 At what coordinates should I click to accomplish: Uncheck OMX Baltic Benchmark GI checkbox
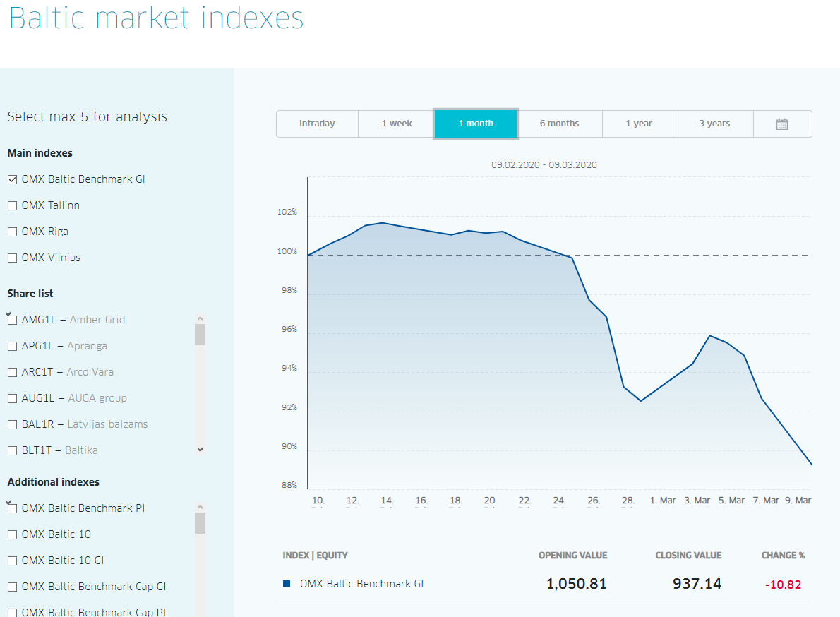coord(12,179)
